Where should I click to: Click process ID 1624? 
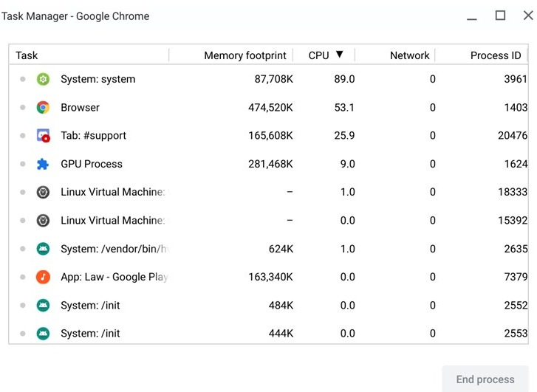tap(516, 164)
